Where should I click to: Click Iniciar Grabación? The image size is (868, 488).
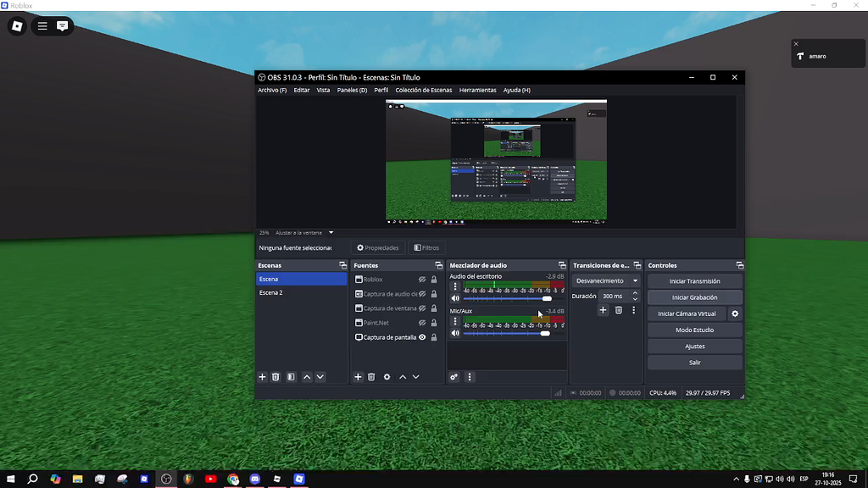(x=695, y=297)
